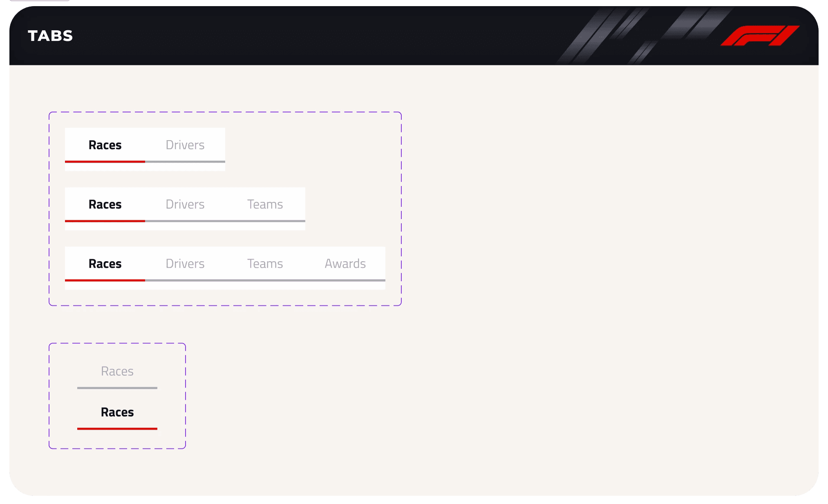828x504 pixels.
Task: Switch to Teams in three-tab group
Action: click(265, 204)
